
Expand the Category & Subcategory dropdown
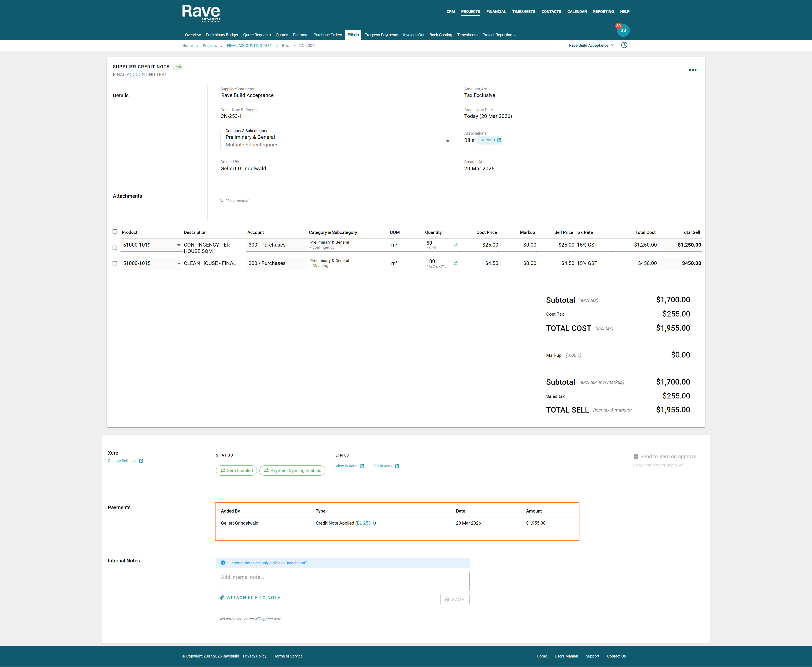447,141
